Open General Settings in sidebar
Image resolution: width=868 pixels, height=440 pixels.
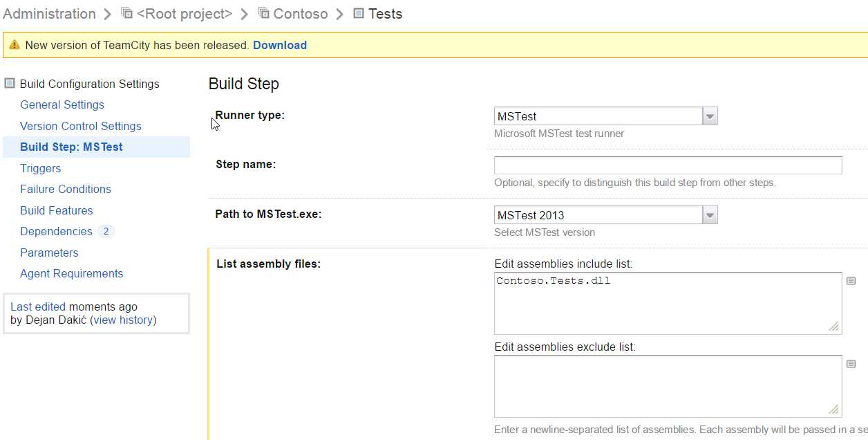pos(62,104)
